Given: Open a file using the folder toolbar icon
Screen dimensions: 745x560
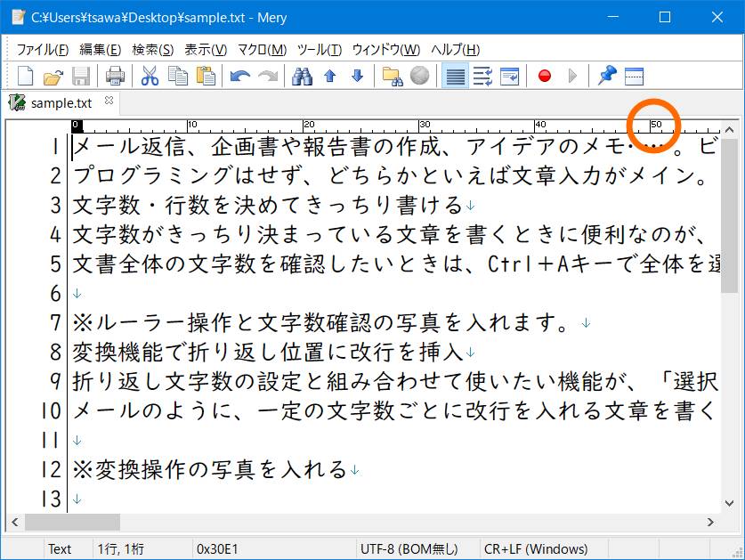Looking at the screenshot, I should click(x=53, y=76).
